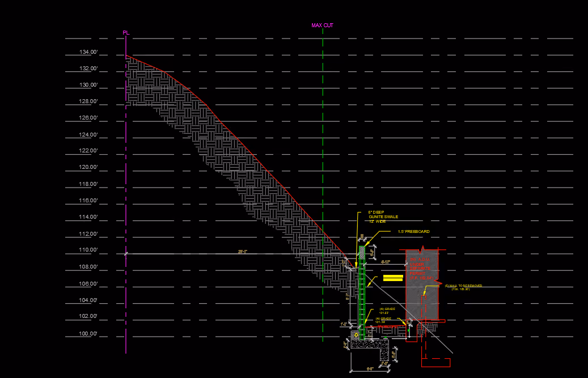Select the 116.00' elevation label

coord(88,201)
